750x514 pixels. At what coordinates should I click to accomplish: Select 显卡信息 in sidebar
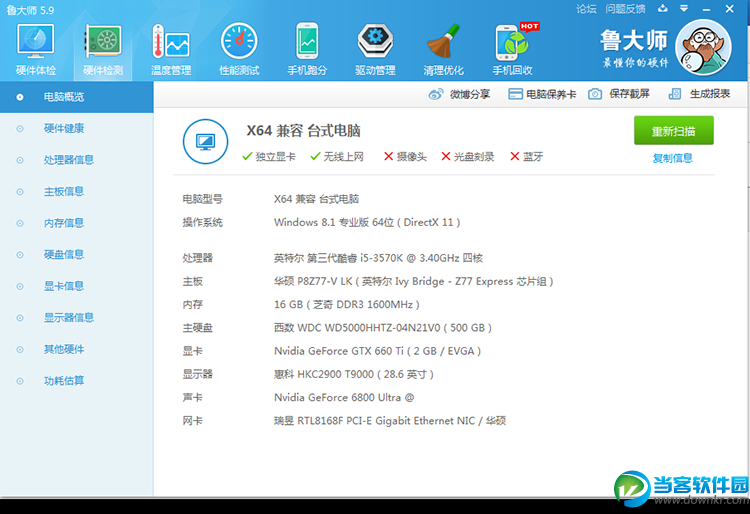(x=77, y=286)
